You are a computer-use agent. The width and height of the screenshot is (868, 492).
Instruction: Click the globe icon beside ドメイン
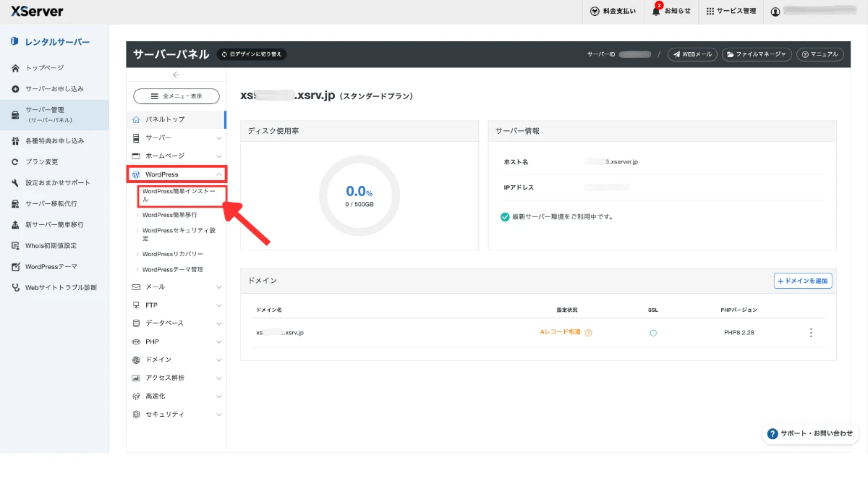click(x=136, y=360)
